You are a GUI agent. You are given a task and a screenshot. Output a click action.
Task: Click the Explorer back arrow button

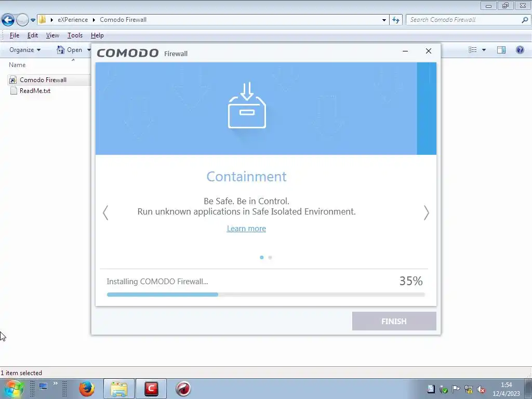8,20
